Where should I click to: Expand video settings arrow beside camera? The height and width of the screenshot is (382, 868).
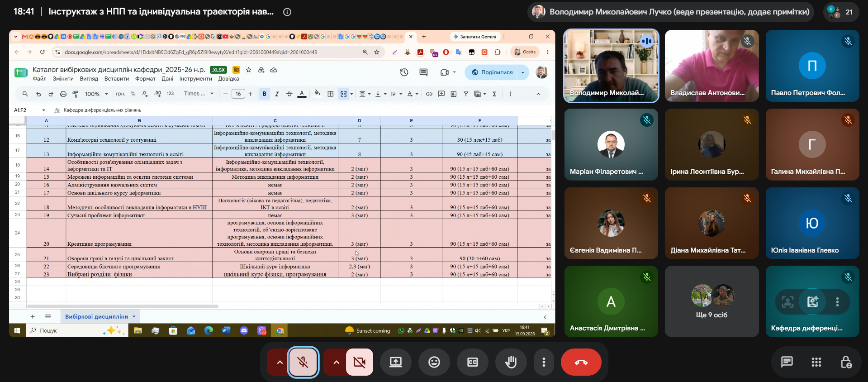click(x=336, y=362)
